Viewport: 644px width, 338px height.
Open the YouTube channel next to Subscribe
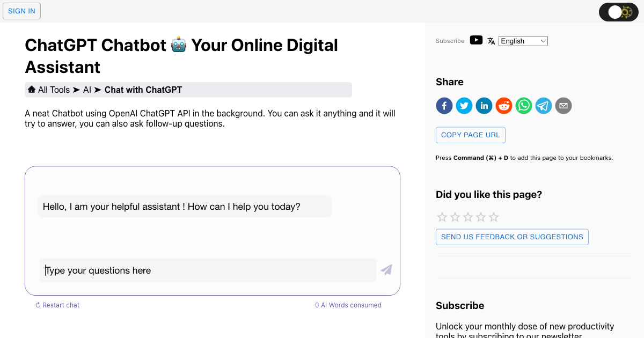click(x=476, y=40)
